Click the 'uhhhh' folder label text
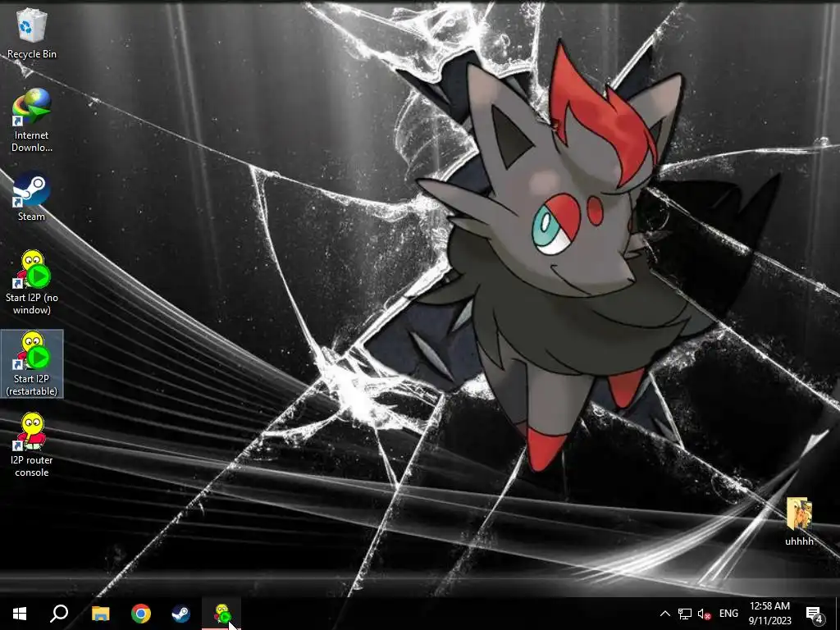 799,541
